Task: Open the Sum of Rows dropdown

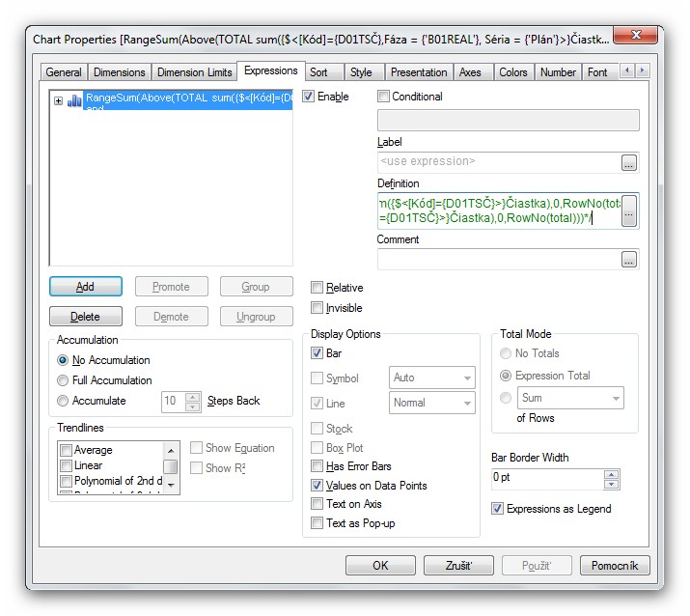Action: pyautogui.click(x=570, y=398)
